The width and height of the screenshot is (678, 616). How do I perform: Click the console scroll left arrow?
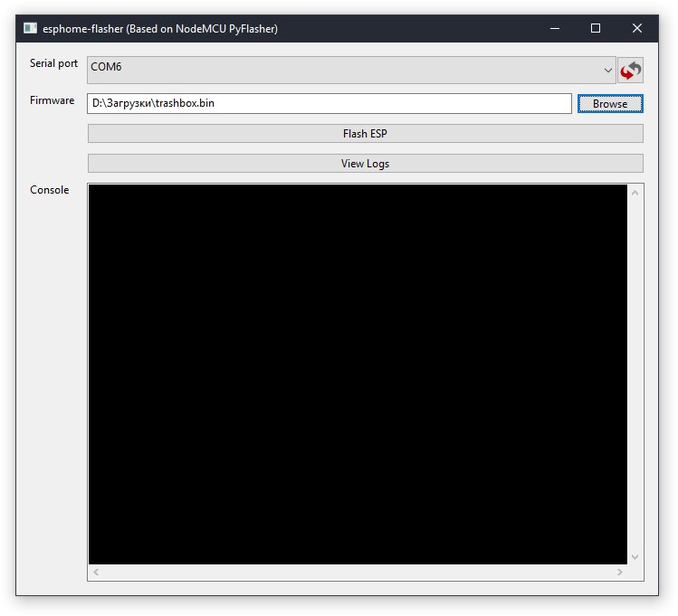tap(96, 572)
